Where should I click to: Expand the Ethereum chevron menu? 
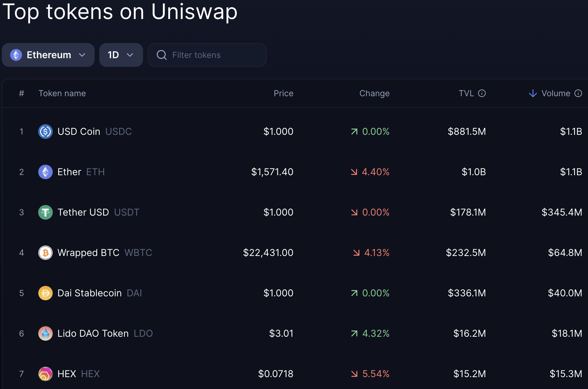tap(82, 55)
